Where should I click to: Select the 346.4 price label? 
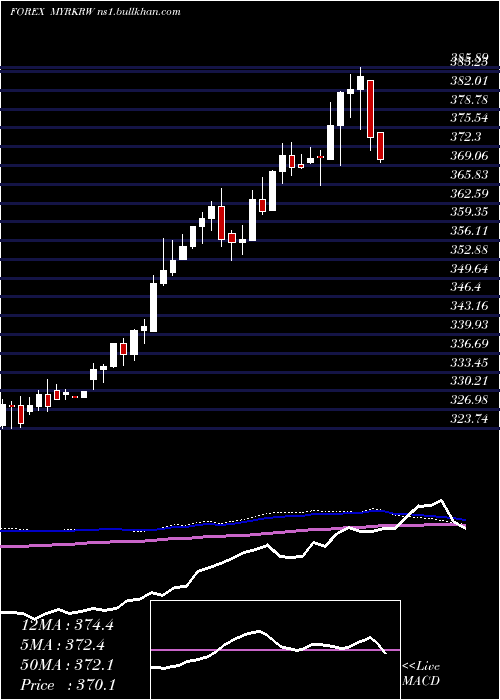466,287
